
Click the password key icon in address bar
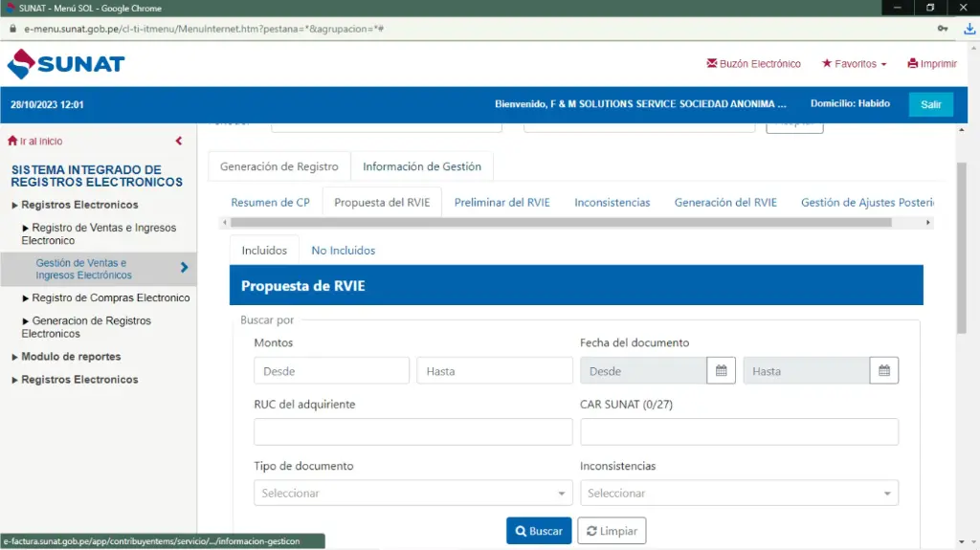coord(943,29)
